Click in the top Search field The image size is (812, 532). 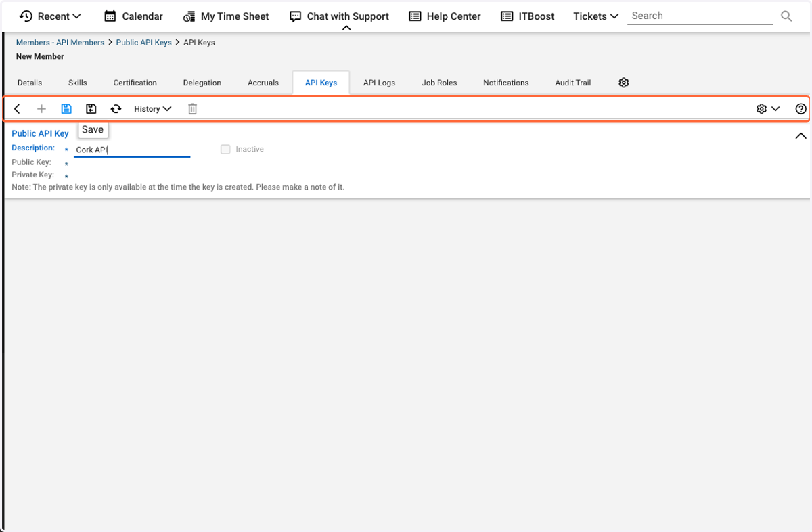coord(700,16)
